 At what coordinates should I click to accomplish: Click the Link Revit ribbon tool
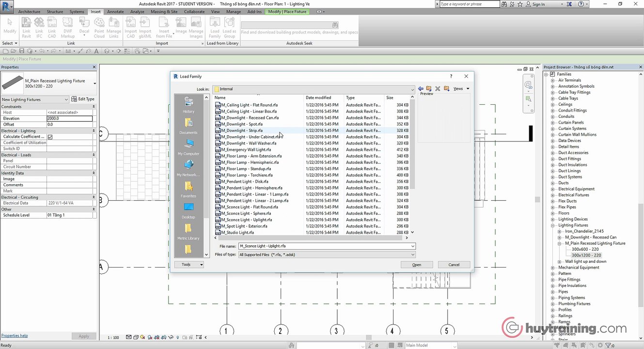coord(27,28)
